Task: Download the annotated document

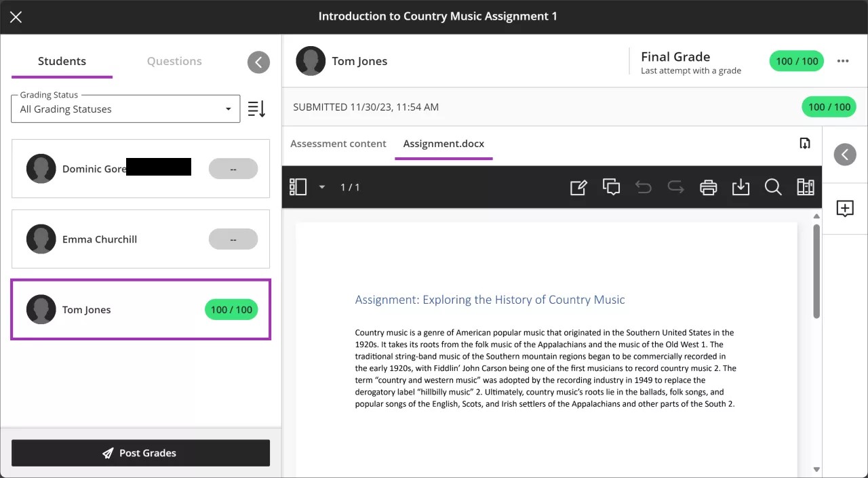Action: click(x=741, y=187)
